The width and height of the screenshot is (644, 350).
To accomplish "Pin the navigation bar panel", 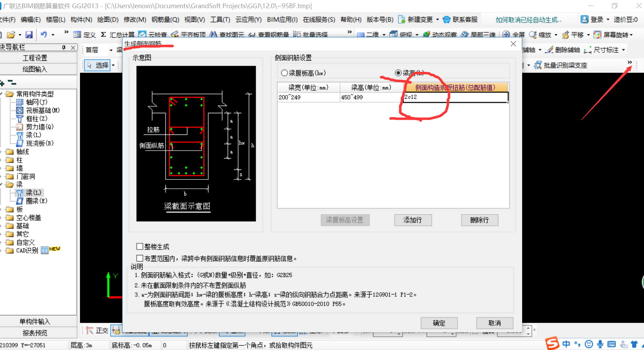I will point(64,47).
